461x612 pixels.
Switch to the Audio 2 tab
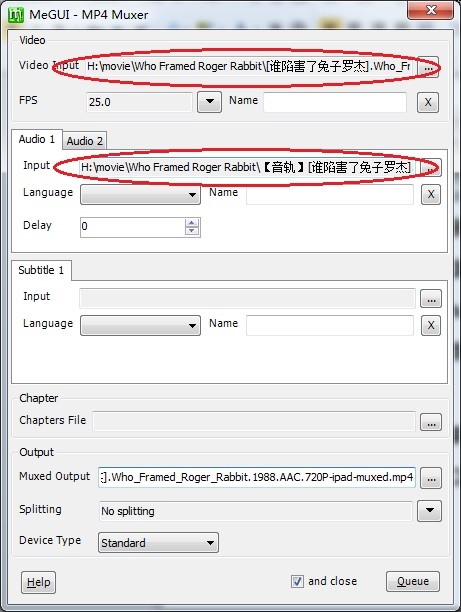click(x=84, y=141)
